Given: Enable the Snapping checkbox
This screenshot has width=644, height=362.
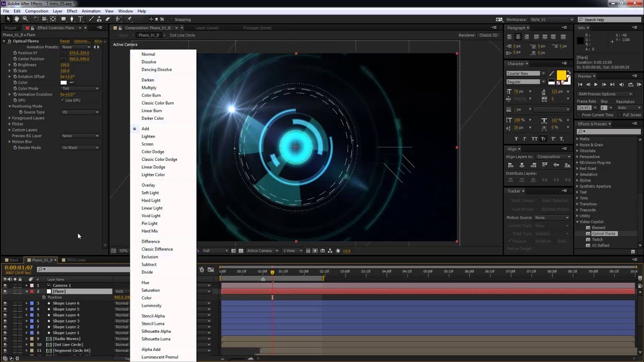Looking at the screenshot, I should click(171, 20).
